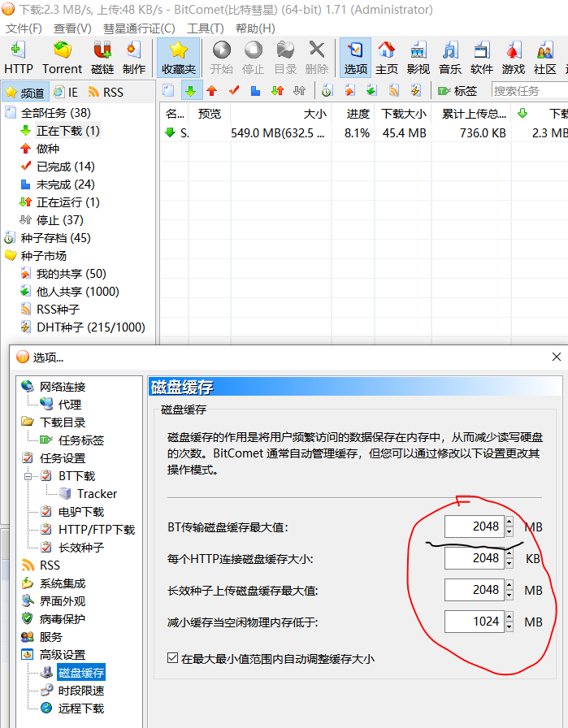Viewport: 568px width, 728px height.
Task: Decrease 长效种子上传磁盘缓存最大值 with down arrow
Action: [x=509, y=595]
